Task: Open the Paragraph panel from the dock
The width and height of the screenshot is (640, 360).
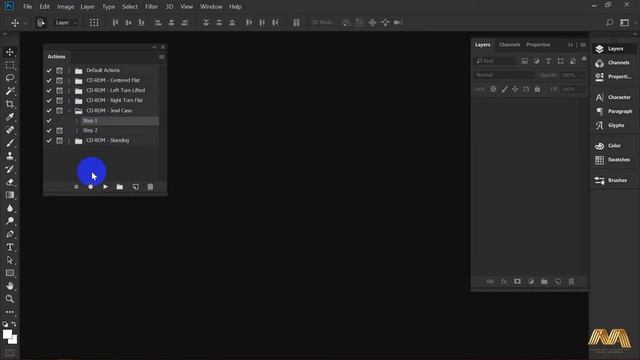Action: coord(614,111)
